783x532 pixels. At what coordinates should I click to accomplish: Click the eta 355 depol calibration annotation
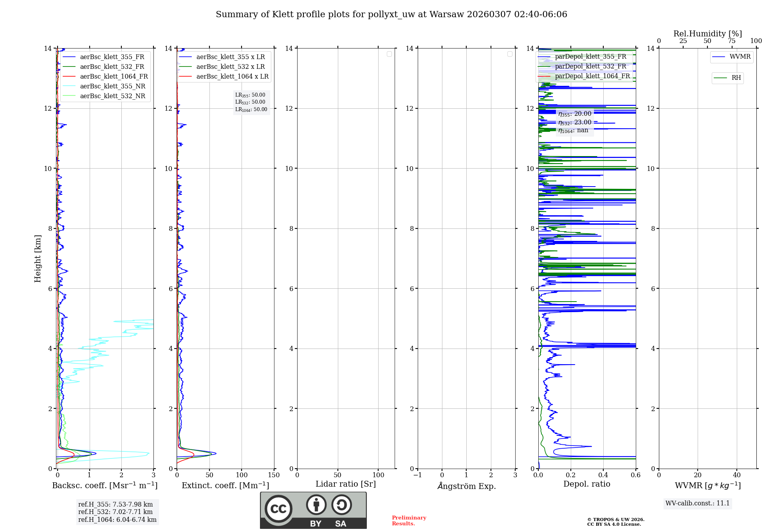coord(575,114)
